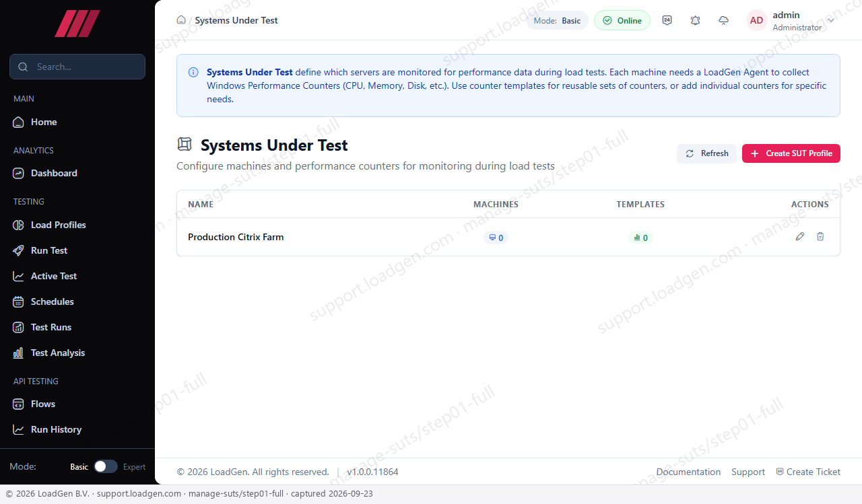Open Test Runs from the sidebar
862x504 pixels.
pyautogui.click(x=77, y=327)
